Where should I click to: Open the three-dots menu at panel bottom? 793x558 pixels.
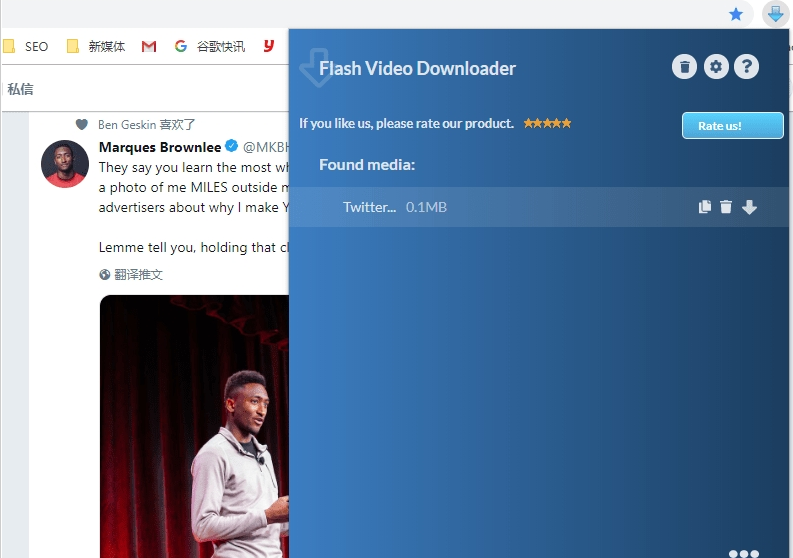click(x=743, y=553)
